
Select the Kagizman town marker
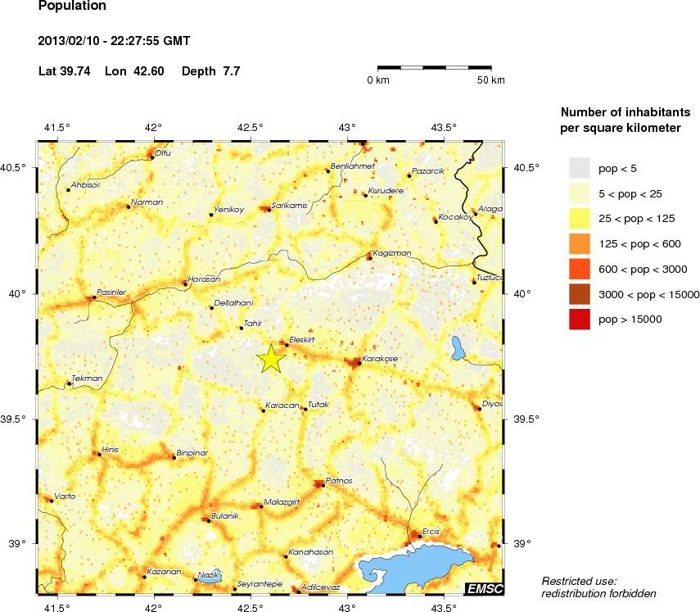pyautogui.click(x=370, y=258)
